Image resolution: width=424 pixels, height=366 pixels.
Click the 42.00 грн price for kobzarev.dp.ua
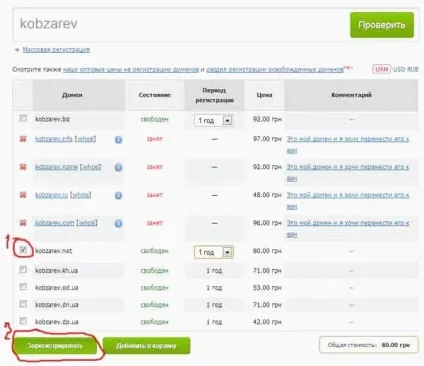coord(267,322)
